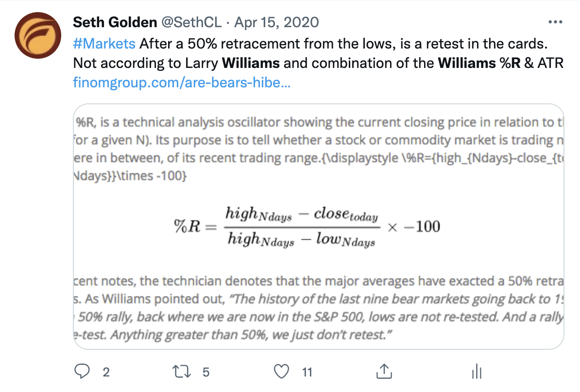The image size is (580, 392).
Task: Click the reply count of 2
Action: click(106, 372)
